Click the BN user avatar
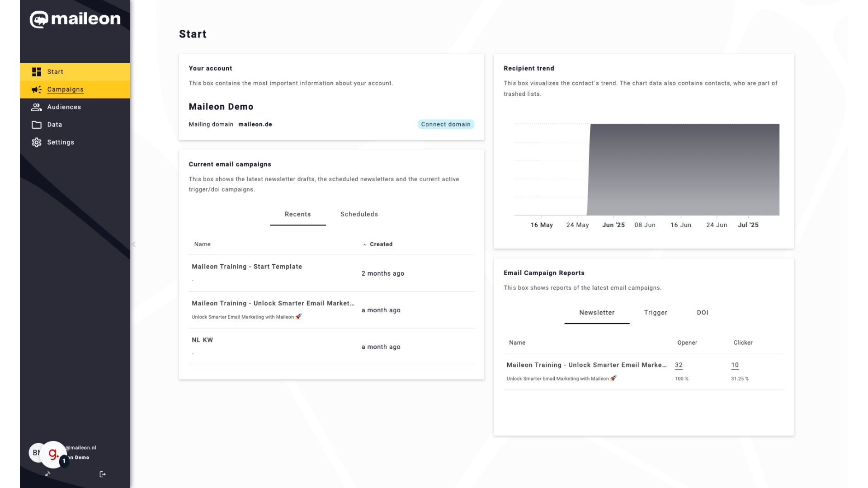Screen dimensions: 868x488 tap(34, 453)
